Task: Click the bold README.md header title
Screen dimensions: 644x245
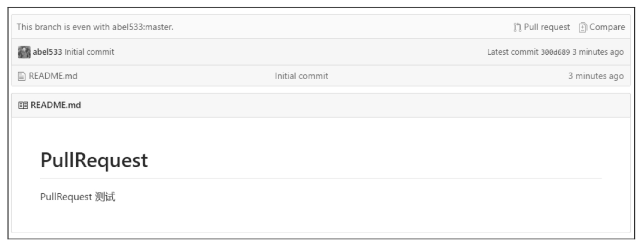Action: coord(56,105)
